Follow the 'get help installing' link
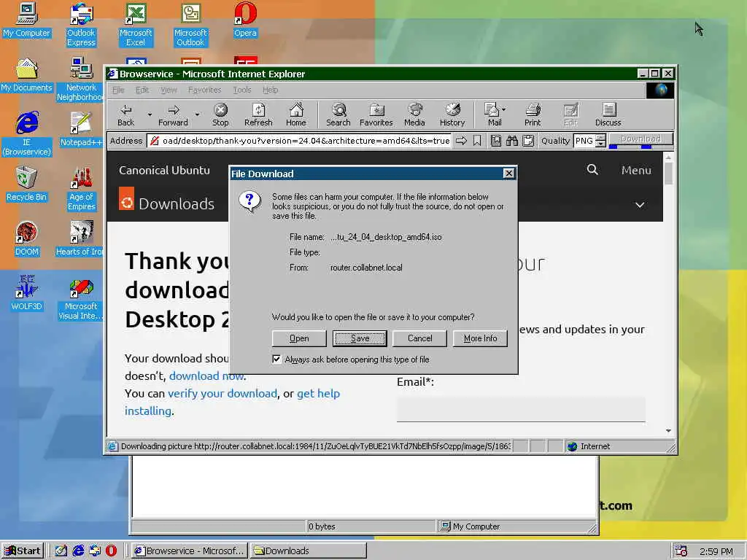Image resolution: width=747 pixels, height=560 pixels. (318, 393)
